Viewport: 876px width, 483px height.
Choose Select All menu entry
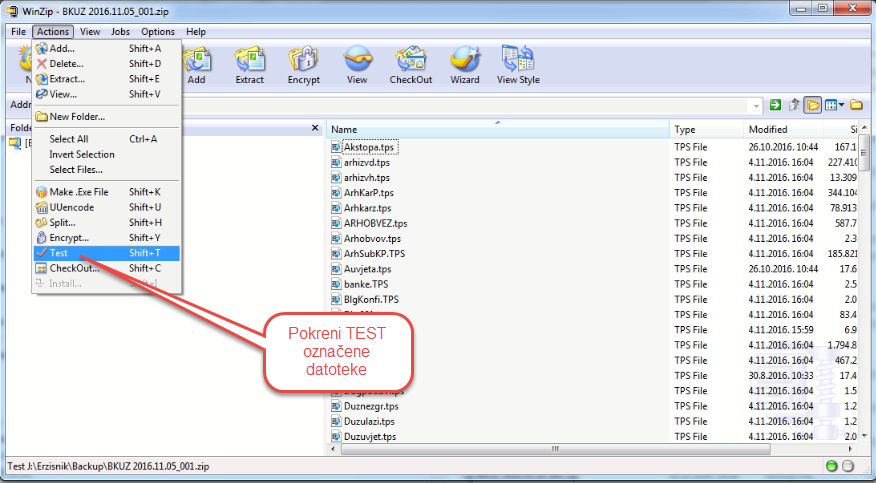point(106,139)
